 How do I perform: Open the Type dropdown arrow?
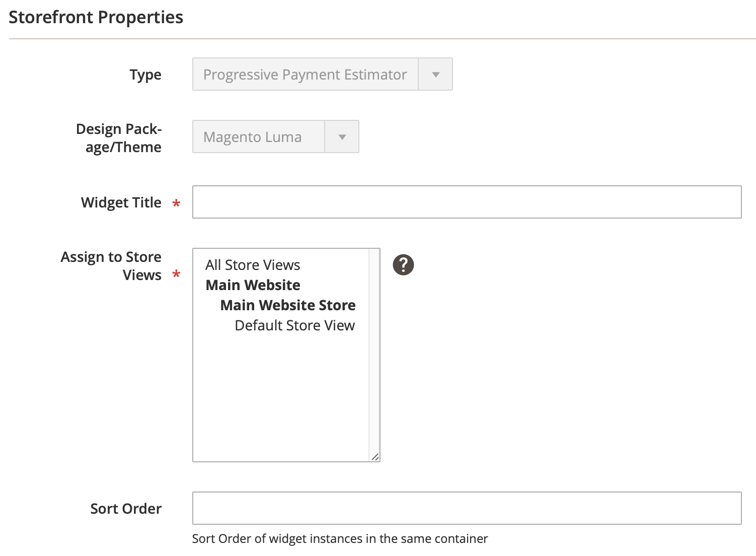435,75
